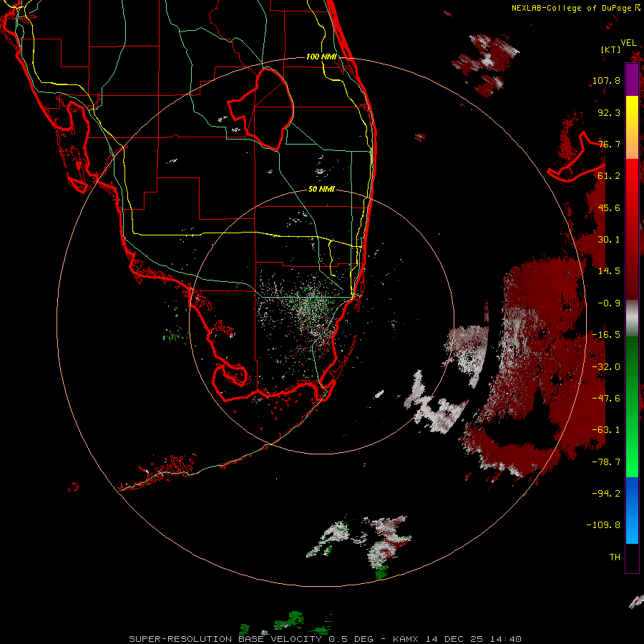Select the 92.3 velocity scale label

click(609, 112)
